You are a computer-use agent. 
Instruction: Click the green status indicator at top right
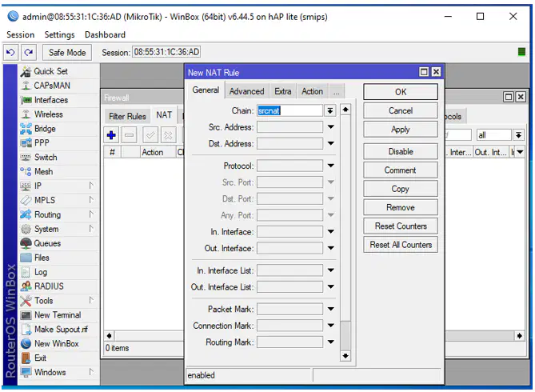click(521, 52)
